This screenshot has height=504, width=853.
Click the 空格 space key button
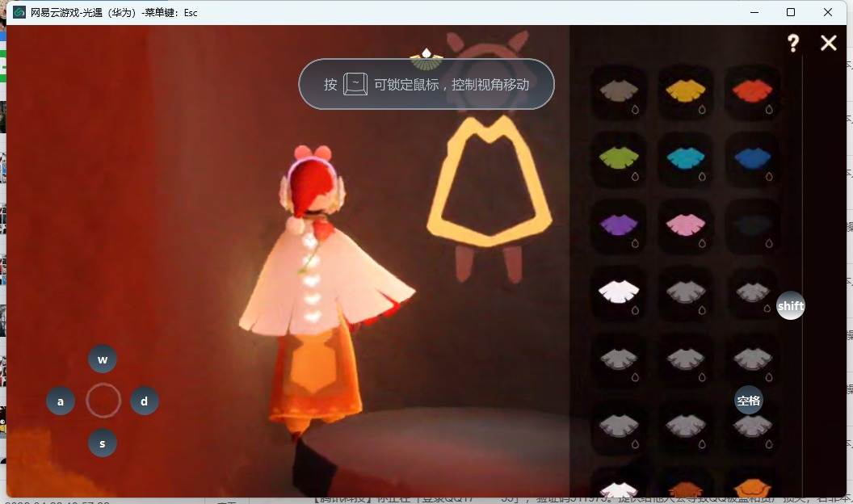[749, 401]
